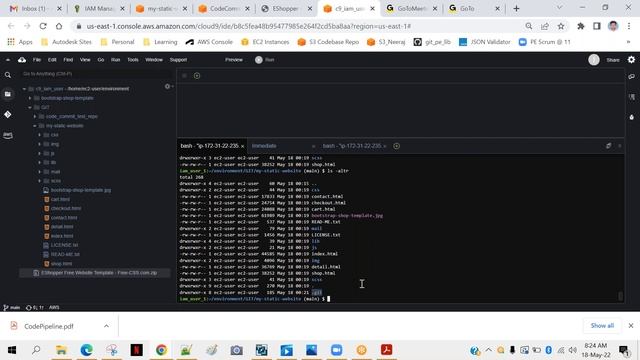This screenshot has height=360, width=640.
Task: Go to browser home page icon
Action: [x=59, y=26]
